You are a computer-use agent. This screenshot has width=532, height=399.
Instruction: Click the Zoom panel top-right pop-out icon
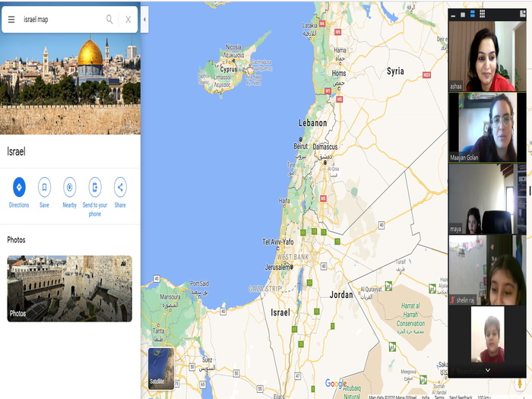point(523,14)
